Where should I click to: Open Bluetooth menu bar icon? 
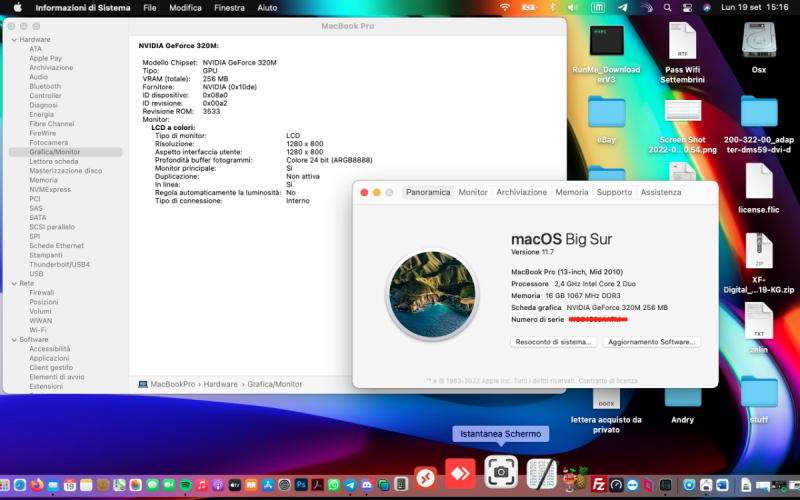552,7
